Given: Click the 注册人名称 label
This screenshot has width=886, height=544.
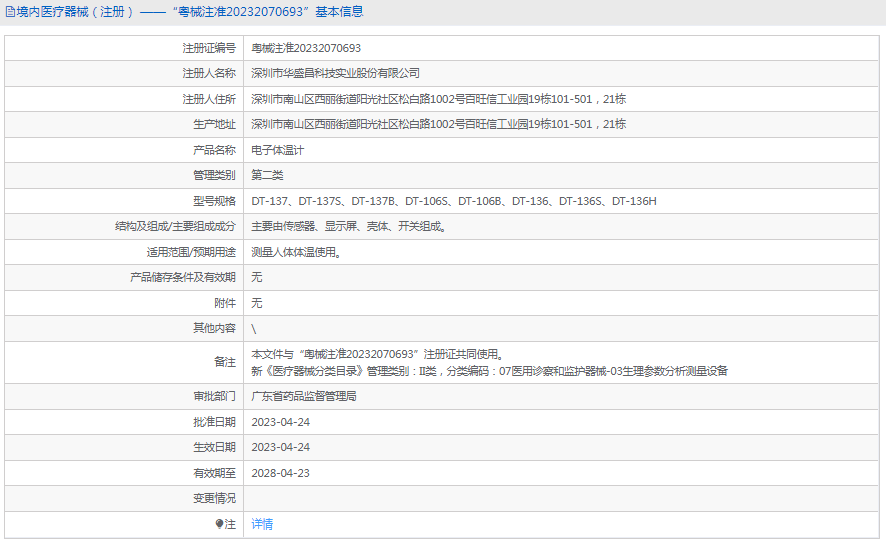Looking at the screenshot, I should 209,73.
